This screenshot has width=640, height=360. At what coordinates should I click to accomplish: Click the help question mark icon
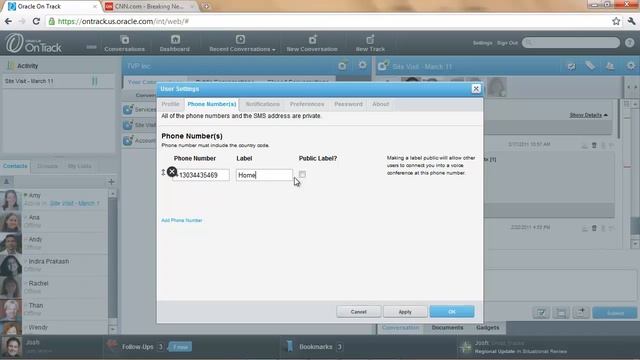coord(629,42)
